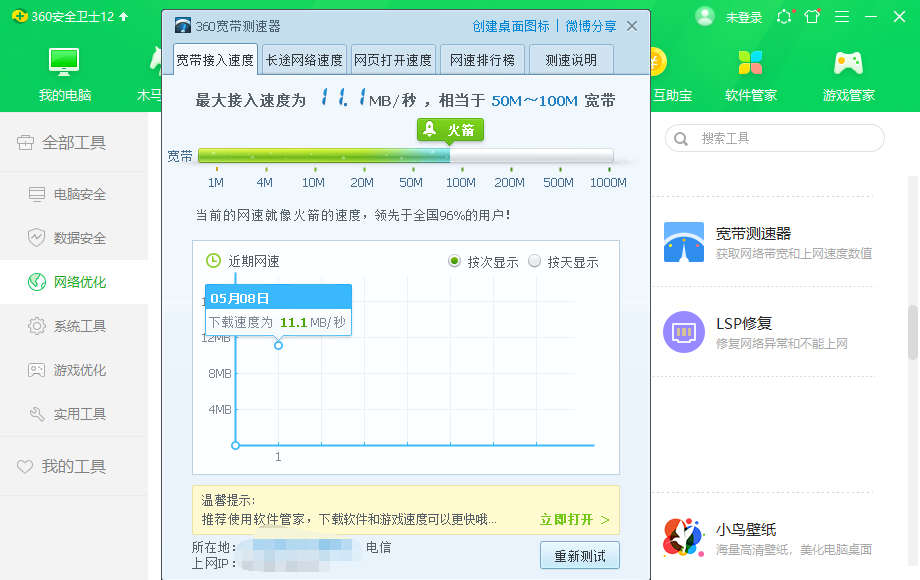
Task: Select 按天显示 radio button
Action: 534,262
